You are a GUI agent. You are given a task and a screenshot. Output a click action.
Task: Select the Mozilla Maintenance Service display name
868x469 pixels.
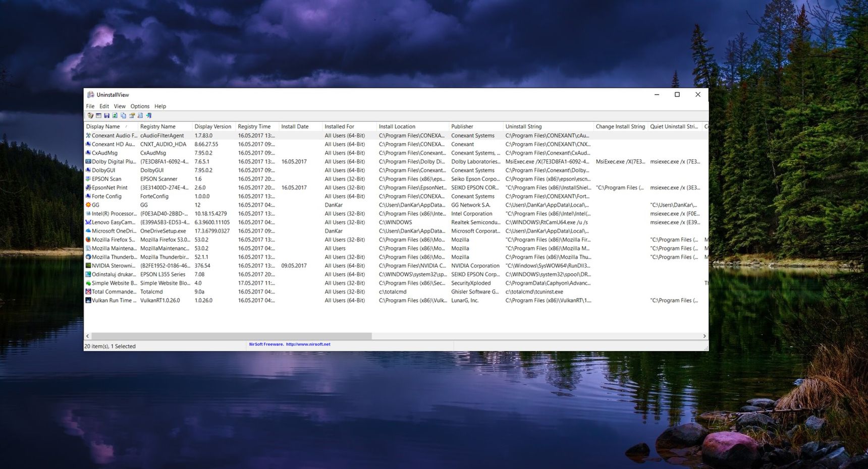pyautogui.click(x=114, y=248)
